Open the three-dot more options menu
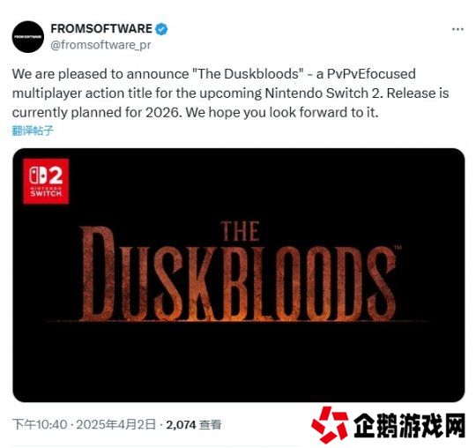476x448 pixels. [x=457, y=29]
